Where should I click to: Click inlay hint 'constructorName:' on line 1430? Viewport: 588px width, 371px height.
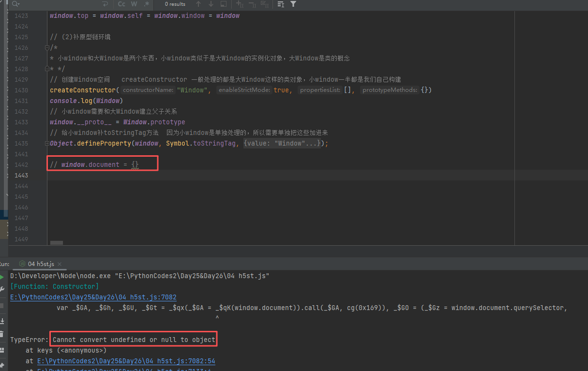[148, 90]
